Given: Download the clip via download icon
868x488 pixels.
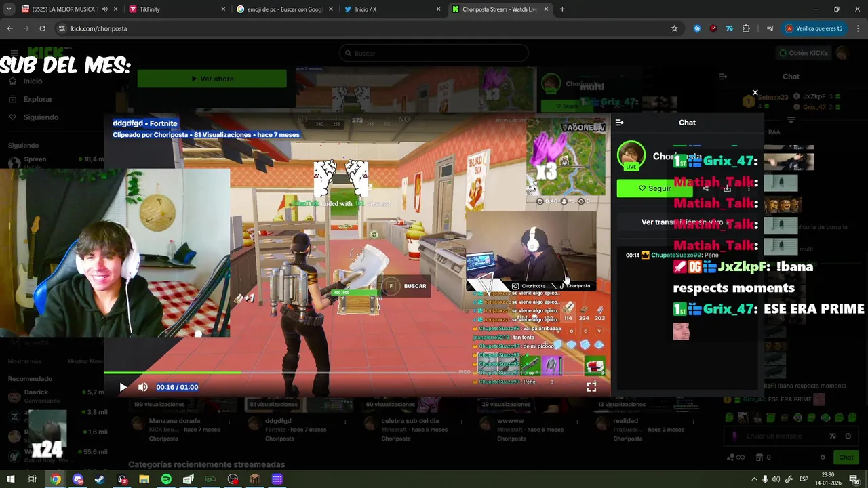Looking at the screenshot, I should tap(727, 188).
